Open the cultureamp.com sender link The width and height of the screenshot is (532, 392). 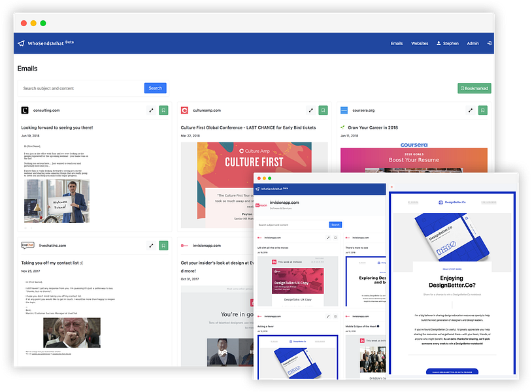click(207, 110)
